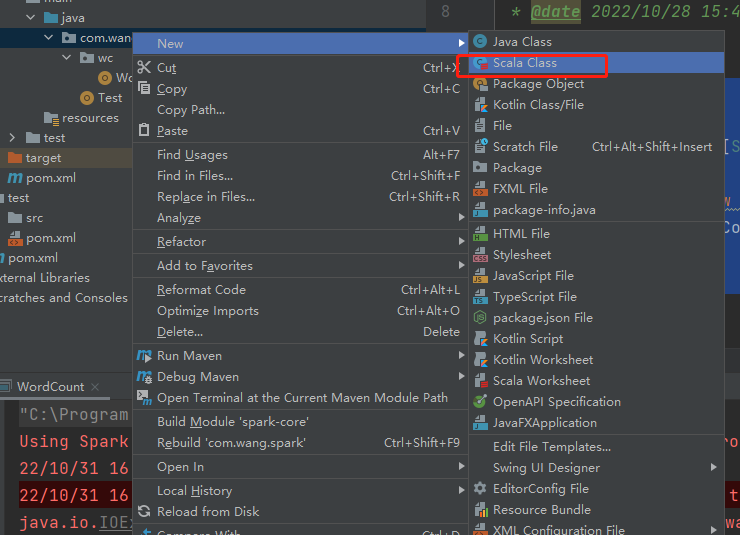Expand the test folder in project tree
Screen dimensions: 740x535
(x=12, y=138)
